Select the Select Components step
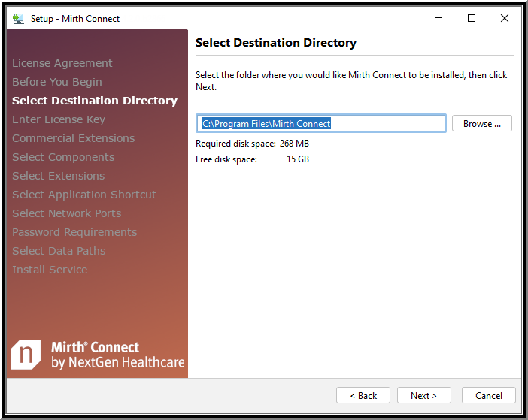Viewport: 528px width, 420px height. pyautogui.click(x=63, y=157)
